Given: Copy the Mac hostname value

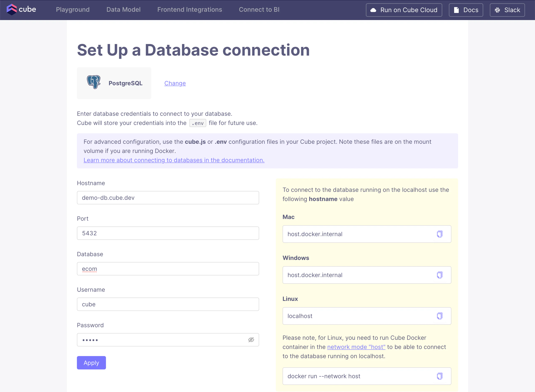Looking at the screenshot, I should click(x=439, y=234).
